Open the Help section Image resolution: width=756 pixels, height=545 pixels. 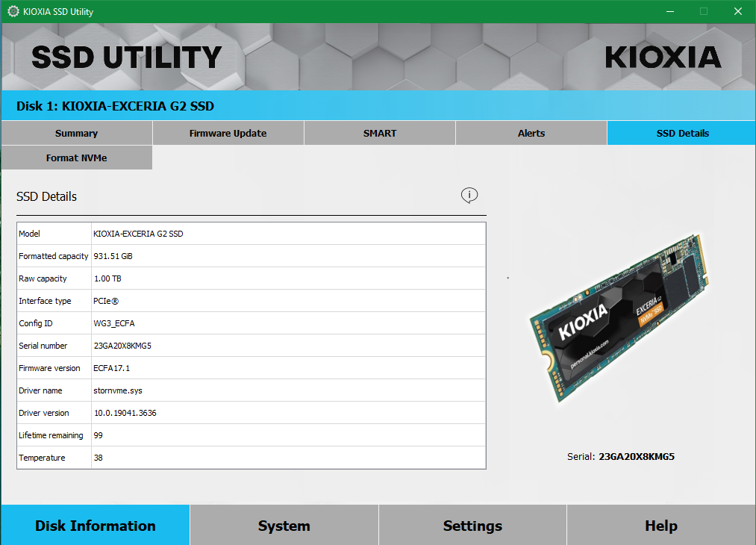(661, 526)
